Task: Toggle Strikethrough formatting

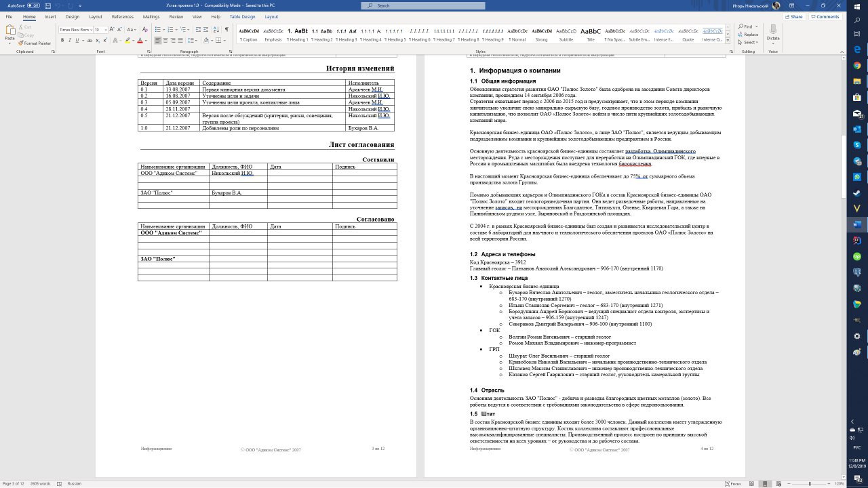Action: tap(89, 41)
